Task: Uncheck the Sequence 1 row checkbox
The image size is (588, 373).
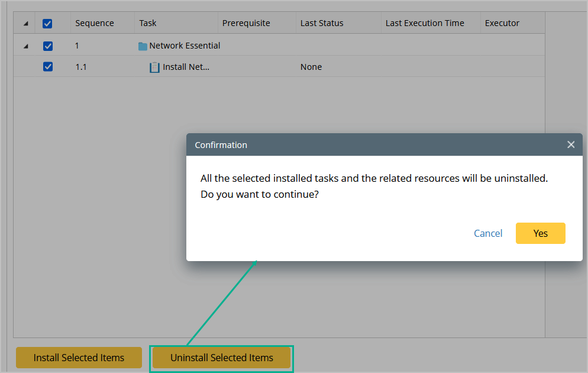Action: pyautogui.click(x=48, y=46)
